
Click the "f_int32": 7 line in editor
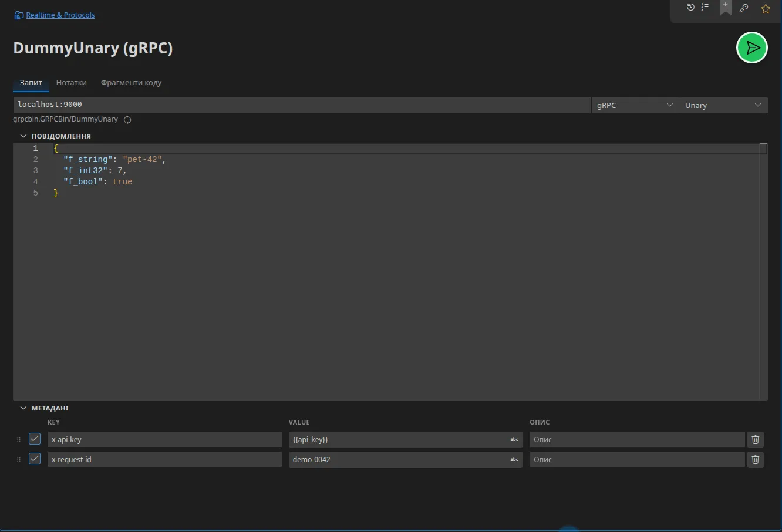point(95,171)
